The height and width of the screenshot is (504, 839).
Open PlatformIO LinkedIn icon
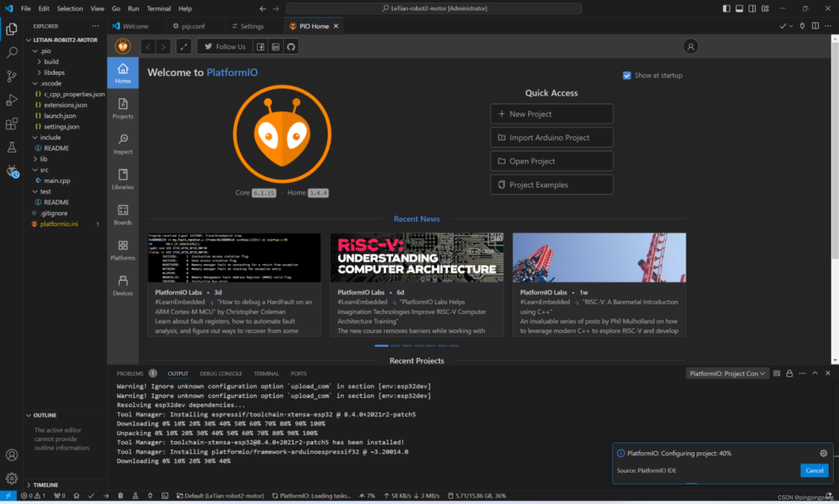276,47
